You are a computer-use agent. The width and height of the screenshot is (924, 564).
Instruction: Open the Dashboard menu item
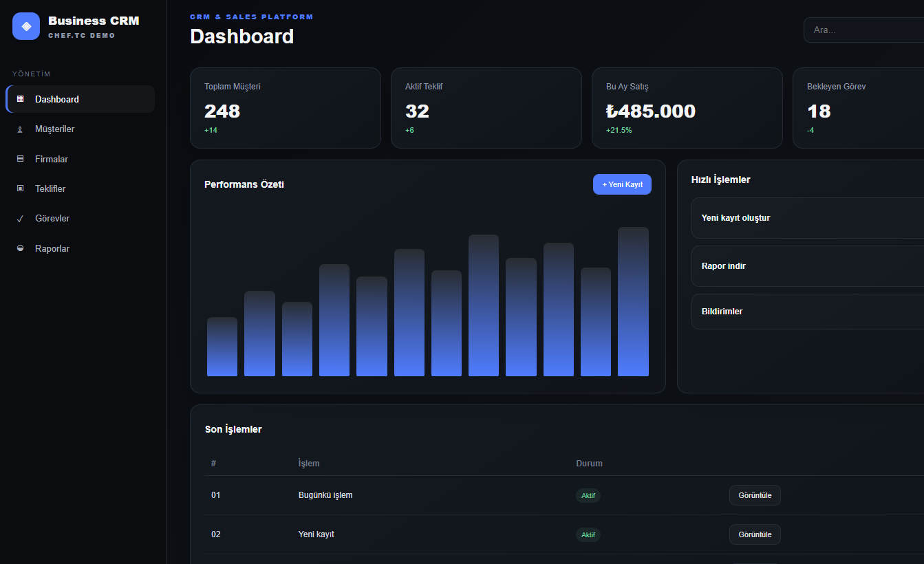click(x=80, y=99)
